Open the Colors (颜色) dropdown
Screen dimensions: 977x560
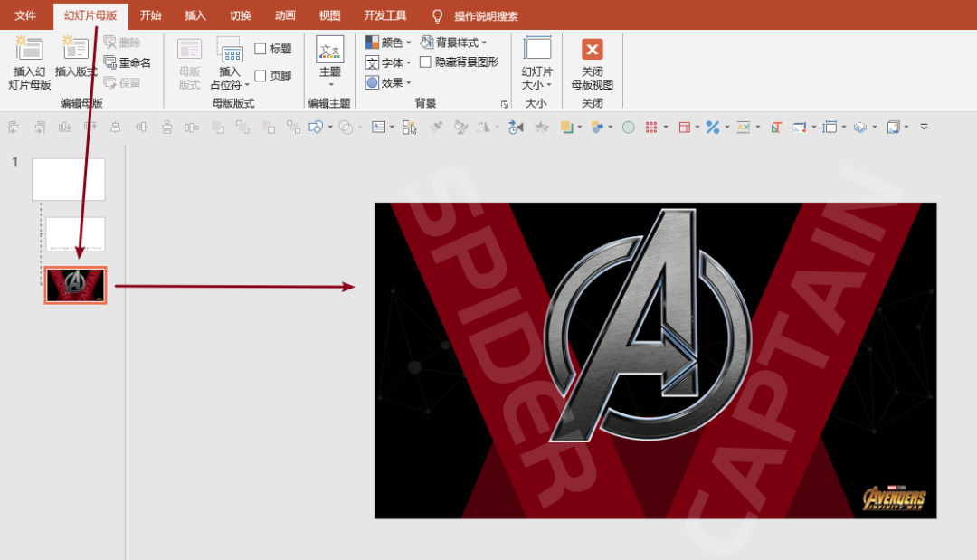coord(387,43)
